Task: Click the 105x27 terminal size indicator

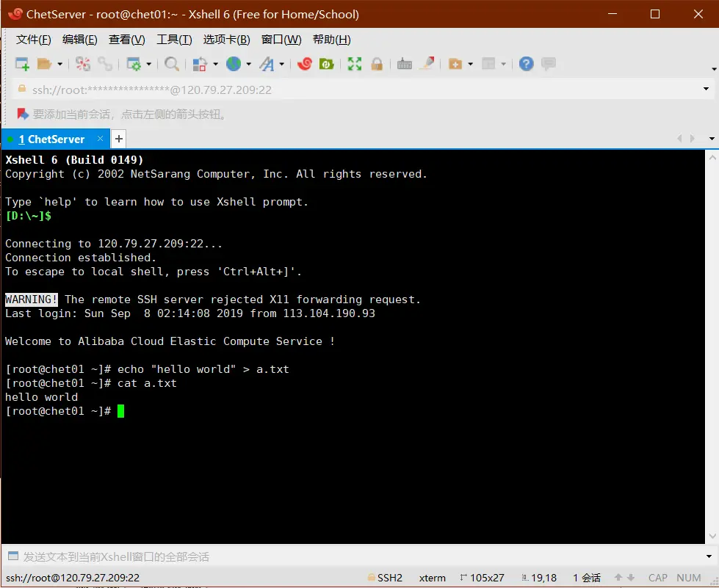Action: [482, 578]
